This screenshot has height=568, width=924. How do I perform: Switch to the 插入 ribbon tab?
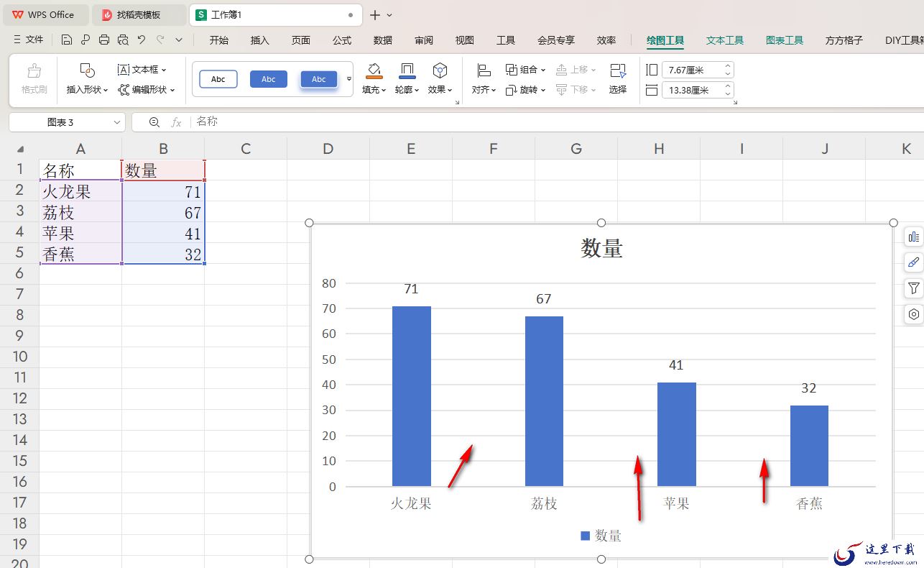click(x=259, y=40)
